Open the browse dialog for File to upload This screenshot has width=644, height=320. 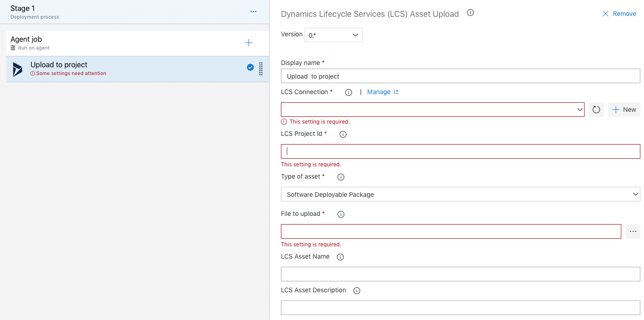(x=633, y=231)
